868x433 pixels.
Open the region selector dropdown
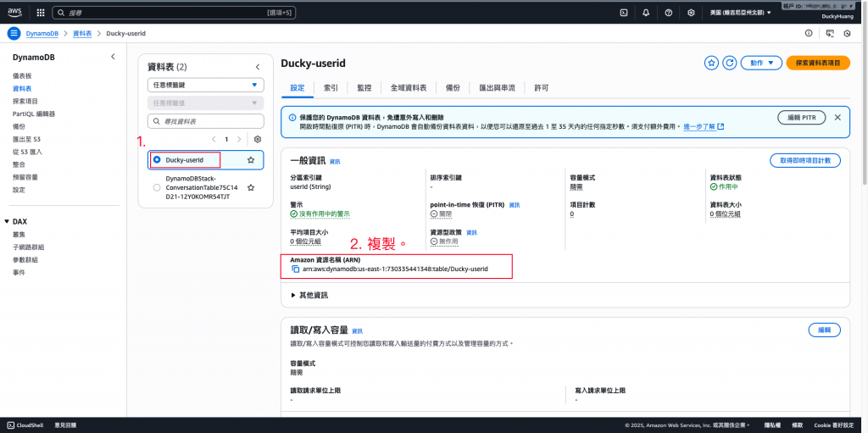pos(740,12)
